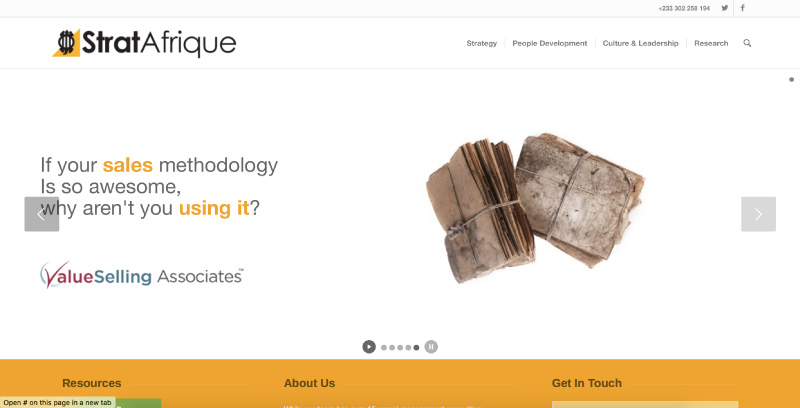The width and height of the screenshot is (800, 408).
Task: Open the Culture & Leadership menu
Action: [640, 43]
